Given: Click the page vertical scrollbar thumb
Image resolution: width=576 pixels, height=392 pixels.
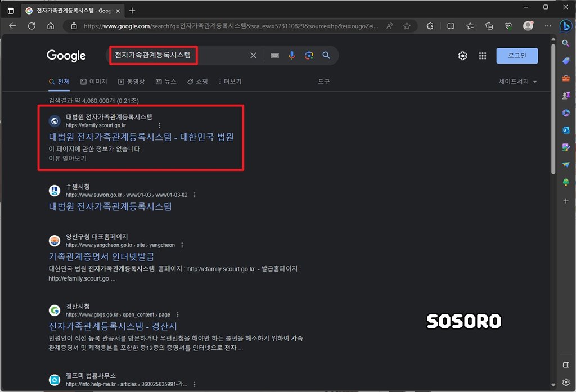Looking at the screenshot, I should click(x=553, y=110).
